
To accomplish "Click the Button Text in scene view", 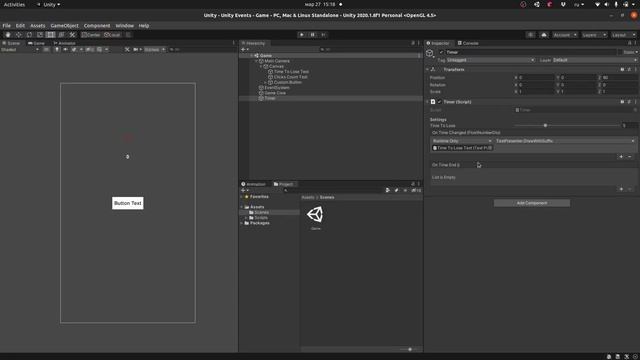I will click(x=128, y=203).
